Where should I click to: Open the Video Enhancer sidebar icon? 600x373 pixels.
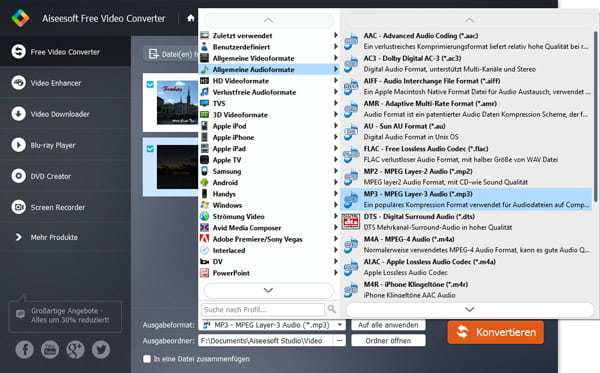coord(18,83)
